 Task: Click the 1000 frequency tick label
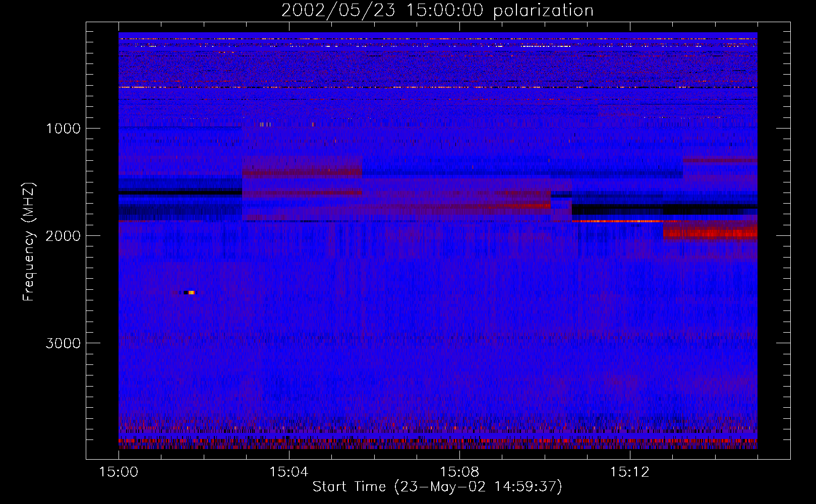coord(64,129)
